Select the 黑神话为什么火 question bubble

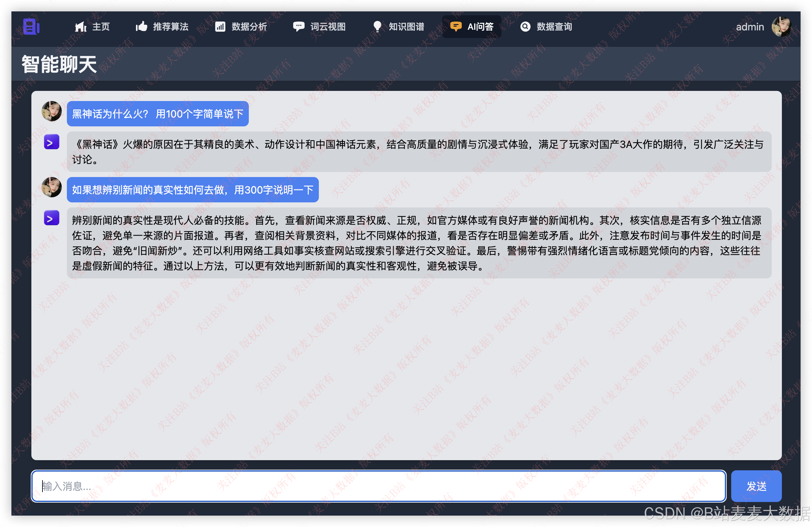[158, 114]
